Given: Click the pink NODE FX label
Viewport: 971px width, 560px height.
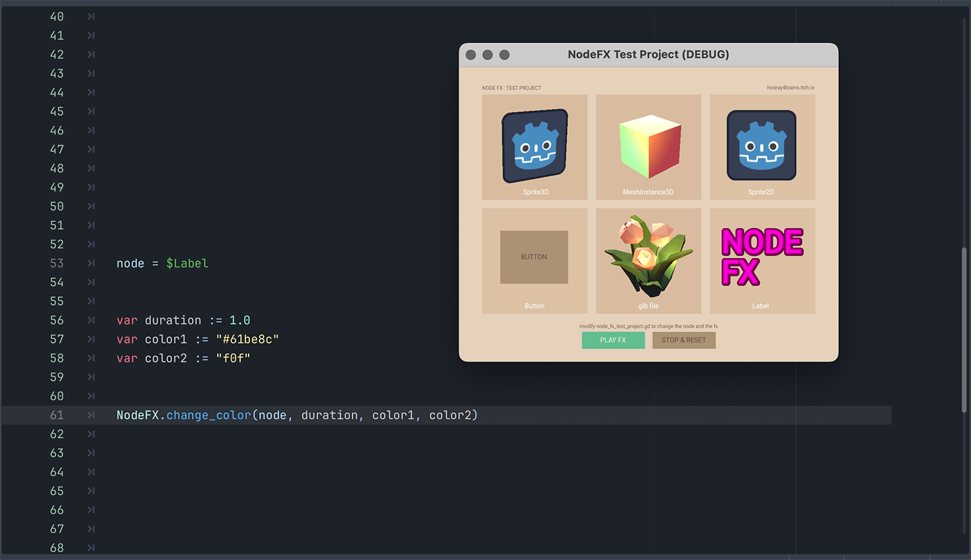Looking at the screenshot, I should [761, 256].
